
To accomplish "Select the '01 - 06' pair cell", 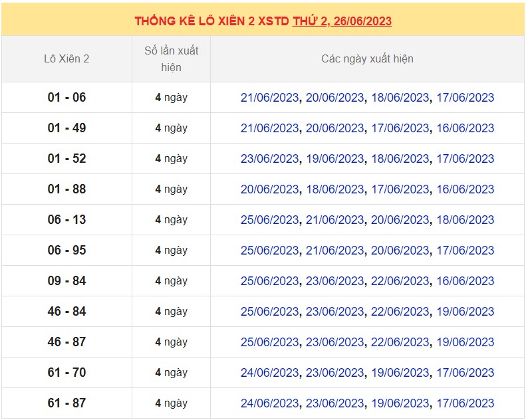I will pyautogui.click(x=66, y=98).
